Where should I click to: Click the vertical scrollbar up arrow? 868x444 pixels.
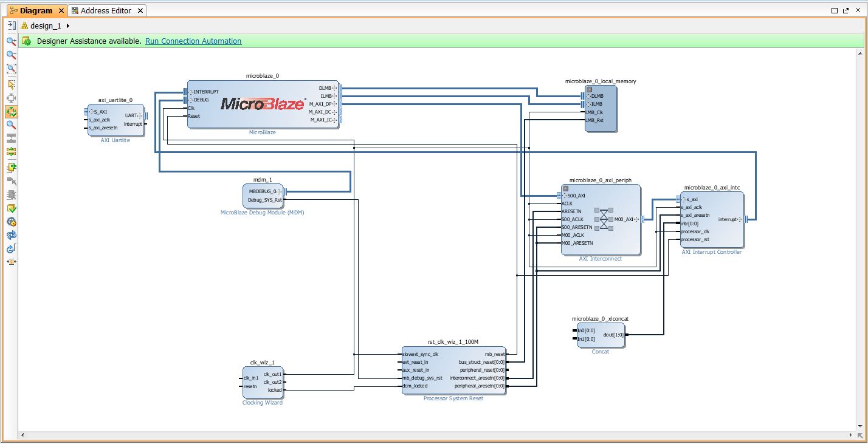[859, 53]
